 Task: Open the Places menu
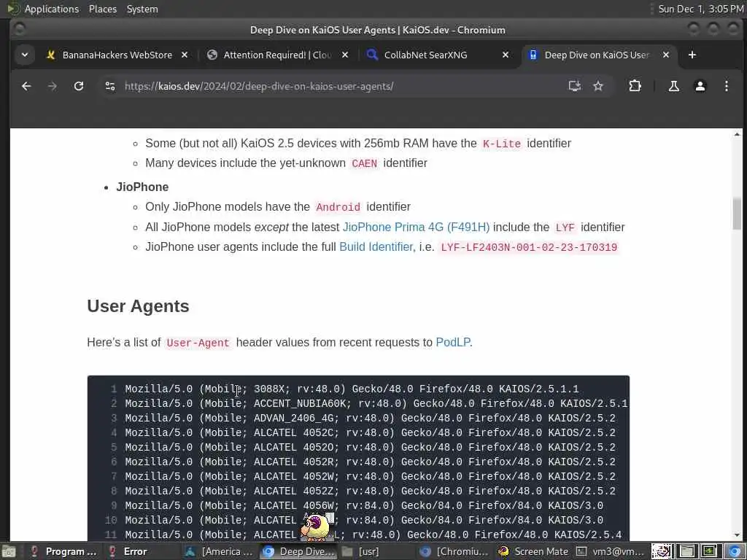click(102, 9)
